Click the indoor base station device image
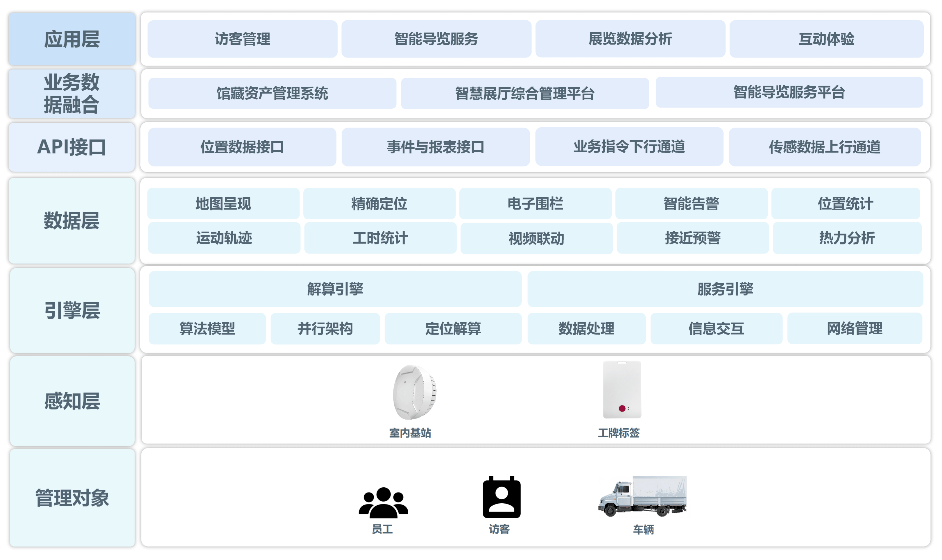 [x=414, y=392]
